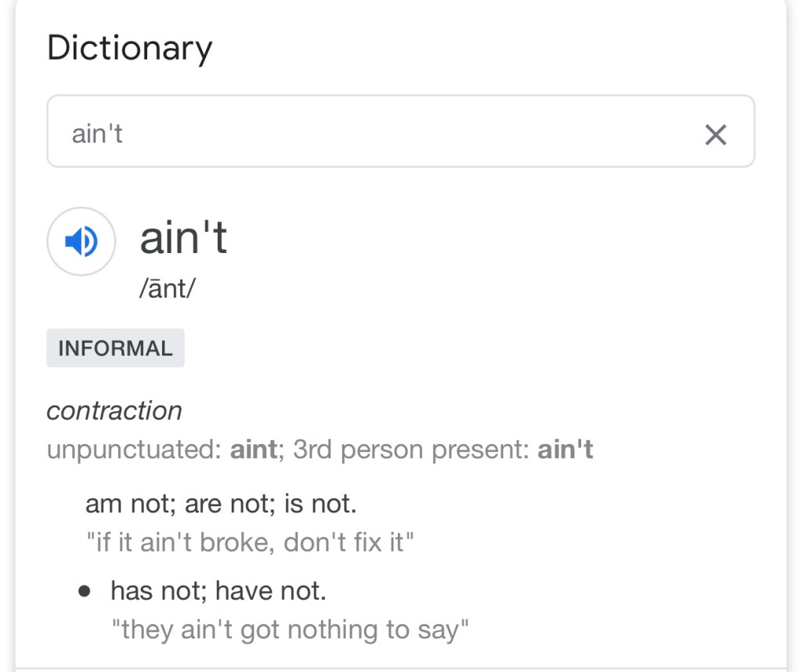Screen dimensions: 802x672
Task: Expand the first definition entry
Action: tap(219, 503)
